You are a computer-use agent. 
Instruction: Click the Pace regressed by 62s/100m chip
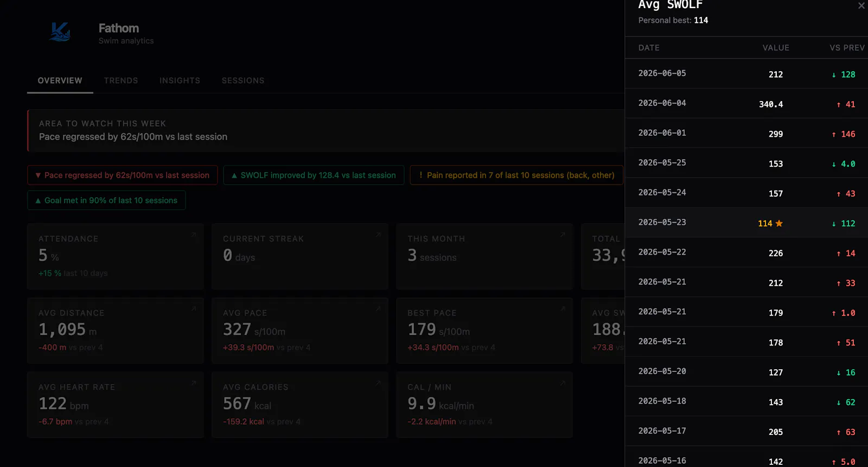tap(122, 175)
